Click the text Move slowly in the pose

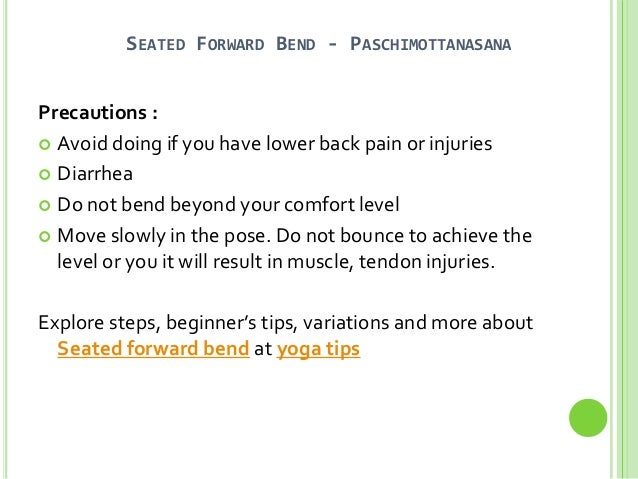pos(164,236)
